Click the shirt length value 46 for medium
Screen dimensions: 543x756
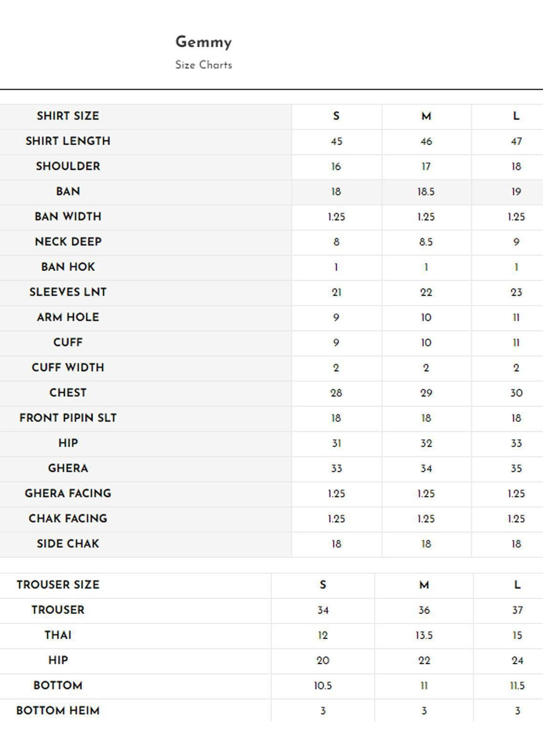pyautogui.click(x=426, y=141)
